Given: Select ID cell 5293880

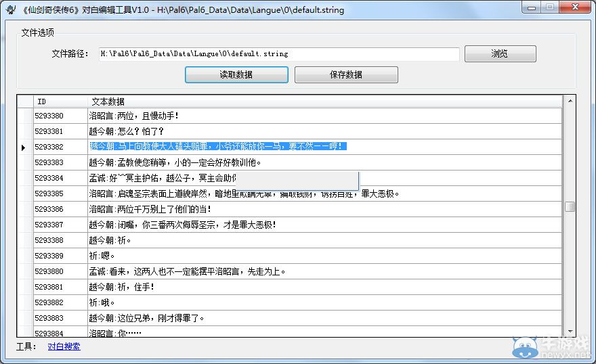Looking at the screenshot, I should pos(60,271).
